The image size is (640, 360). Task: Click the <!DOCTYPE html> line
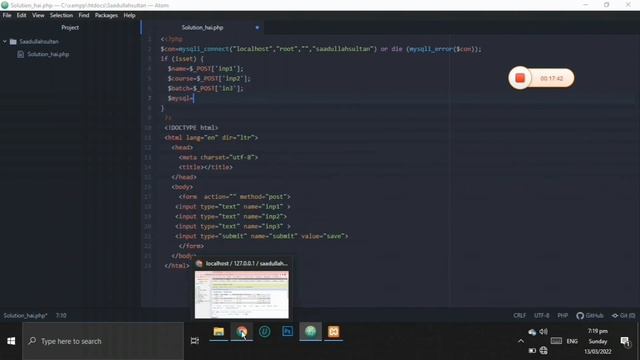(x=191, y=128)
